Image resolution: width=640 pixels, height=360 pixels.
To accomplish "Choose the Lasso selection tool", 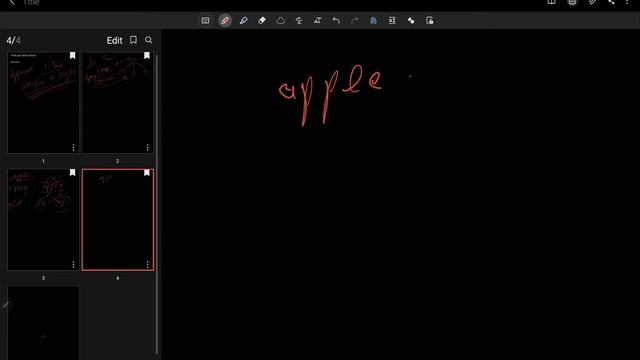I will [280, 20].
